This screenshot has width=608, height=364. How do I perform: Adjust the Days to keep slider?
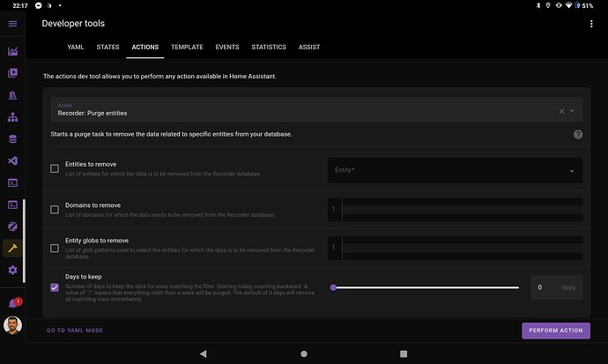[x=426, y=287]
